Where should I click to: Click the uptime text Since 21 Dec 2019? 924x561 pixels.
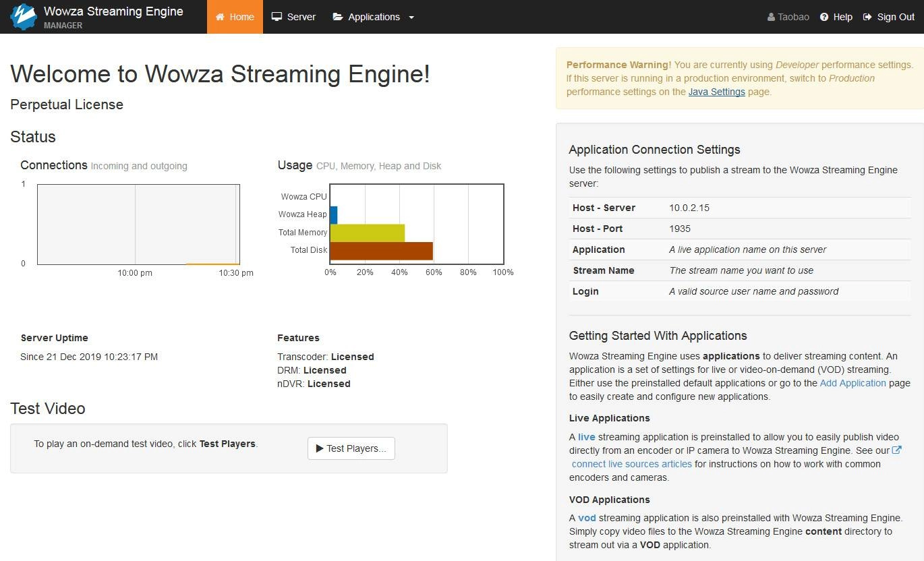(89, 357)
